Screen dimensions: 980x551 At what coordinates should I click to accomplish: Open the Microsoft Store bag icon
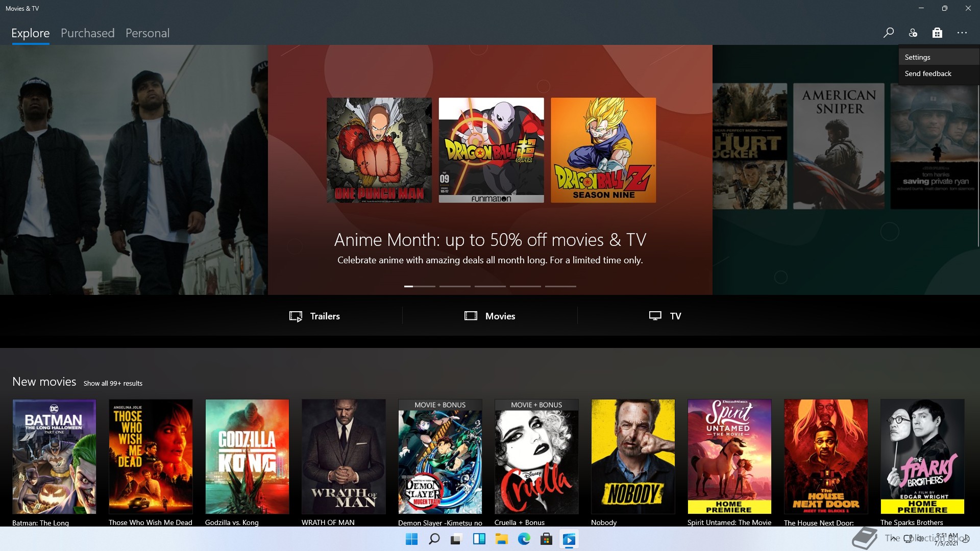click(x=937, y=33)
